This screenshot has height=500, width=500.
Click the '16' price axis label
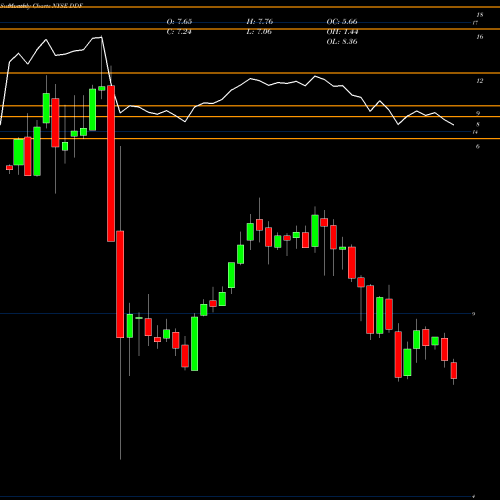coord(480,37)
